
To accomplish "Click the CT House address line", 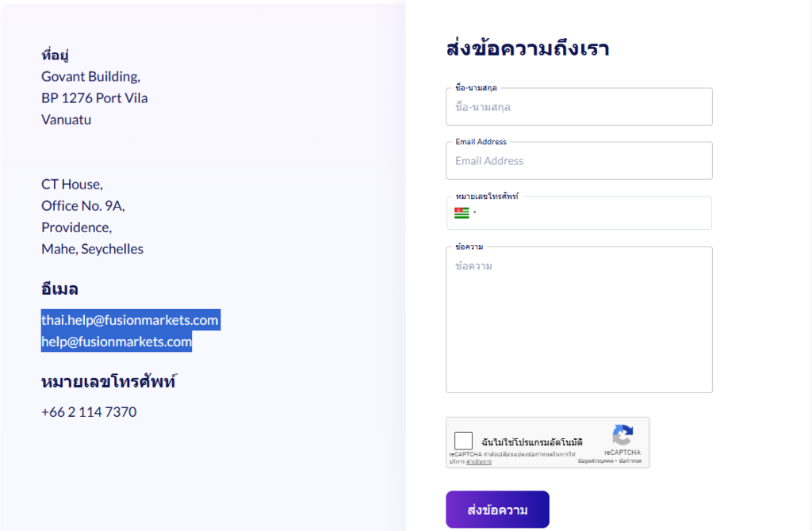I will (71, 185).
